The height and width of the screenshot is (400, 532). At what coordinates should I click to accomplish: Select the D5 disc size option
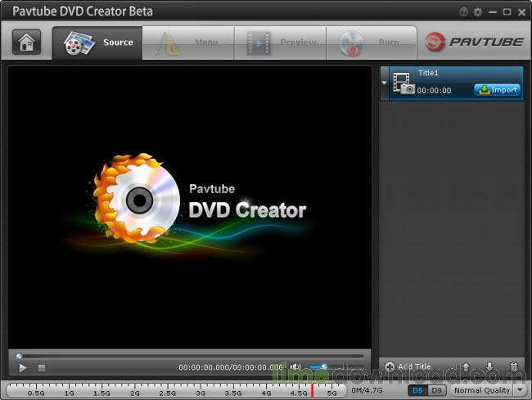click(x=417, y=391)
